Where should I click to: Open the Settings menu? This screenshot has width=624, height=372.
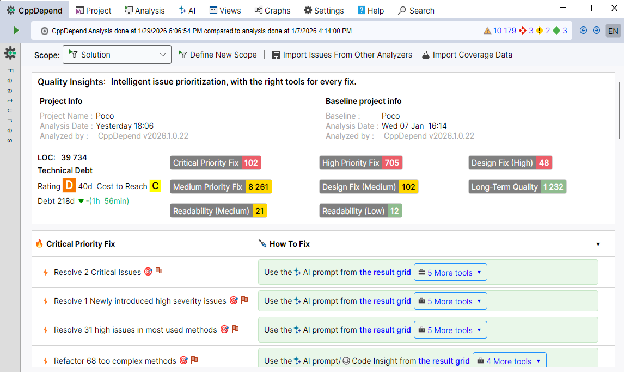point(324,11)
